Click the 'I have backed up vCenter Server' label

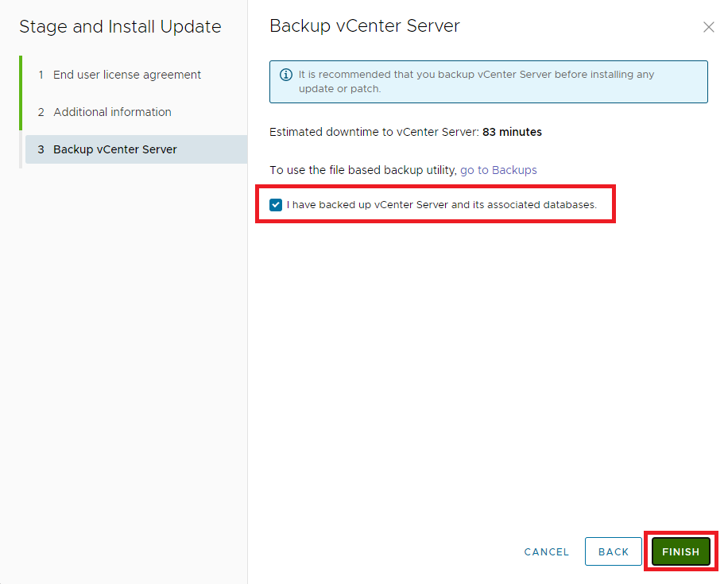[441, 205]
